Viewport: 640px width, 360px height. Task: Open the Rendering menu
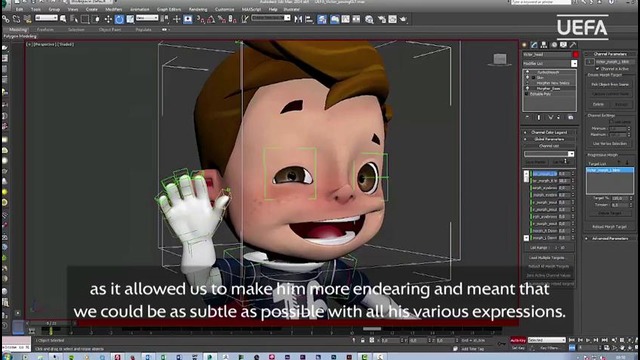(x=198, y=9)
